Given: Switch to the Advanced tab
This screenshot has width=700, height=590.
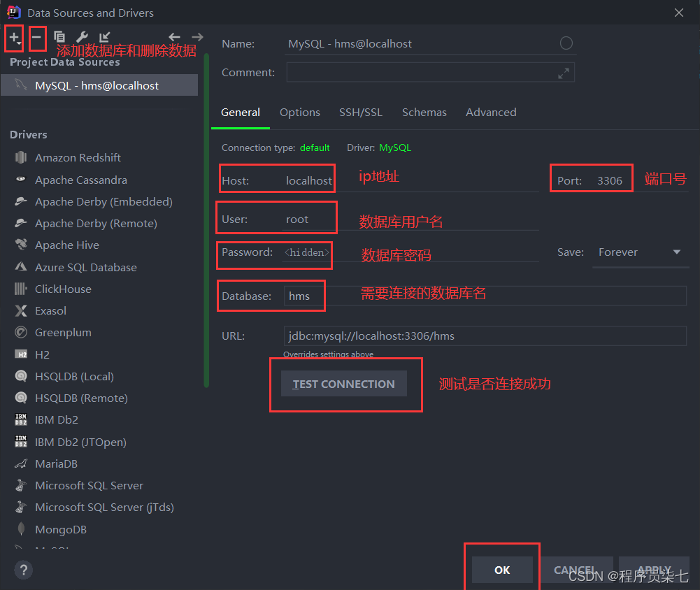Looking at the screenshot, I should pyautogui.click(x=491, y=113).
